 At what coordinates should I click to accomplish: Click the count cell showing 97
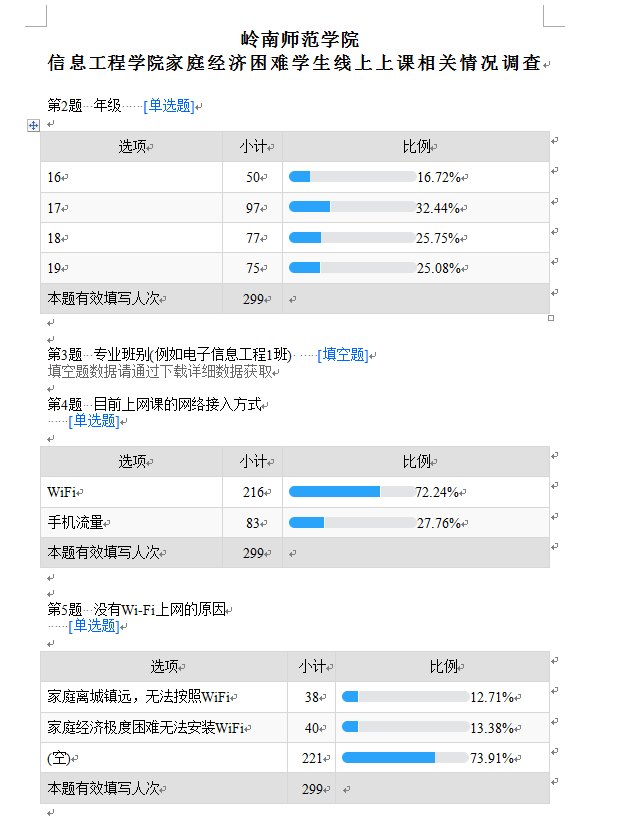(252, 208)
